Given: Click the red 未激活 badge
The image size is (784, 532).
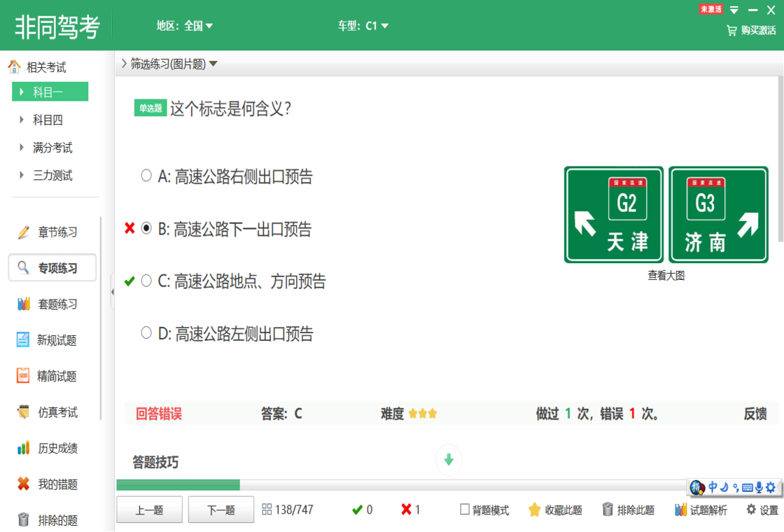Looking at the screenshot, I should click(x=710, y=9).
